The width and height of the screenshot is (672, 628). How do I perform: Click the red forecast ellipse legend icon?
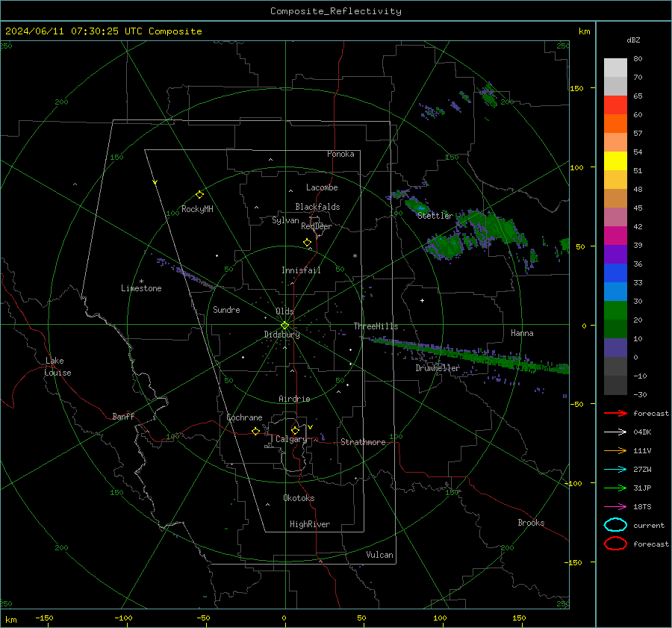point(615,544)
